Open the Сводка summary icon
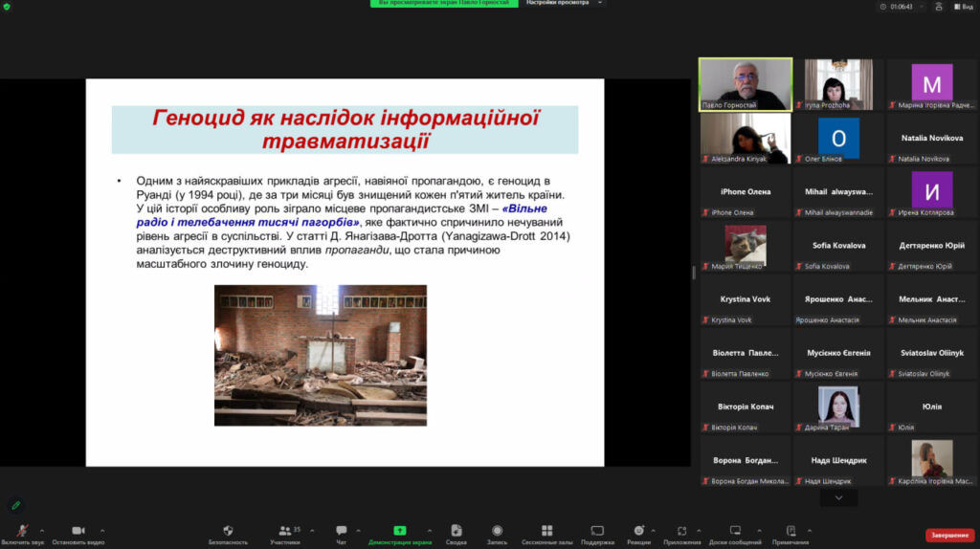This screenshot has width=980, height=549. (457, 531)
